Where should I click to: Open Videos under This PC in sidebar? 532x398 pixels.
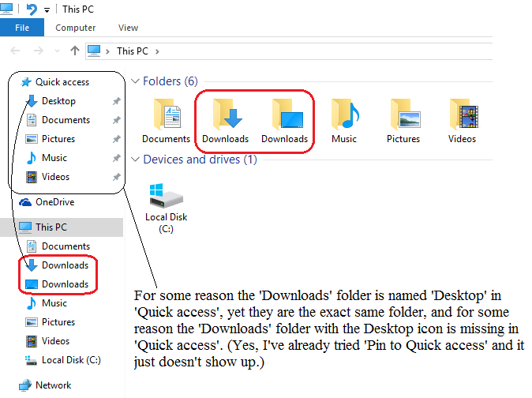point(55,341)
